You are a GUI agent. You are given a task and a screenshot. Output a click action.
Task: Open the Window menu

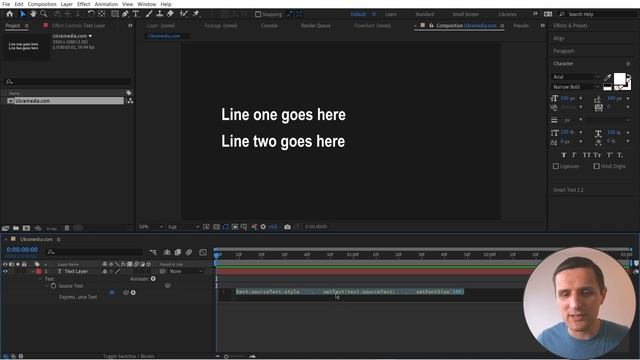point(147,4)
